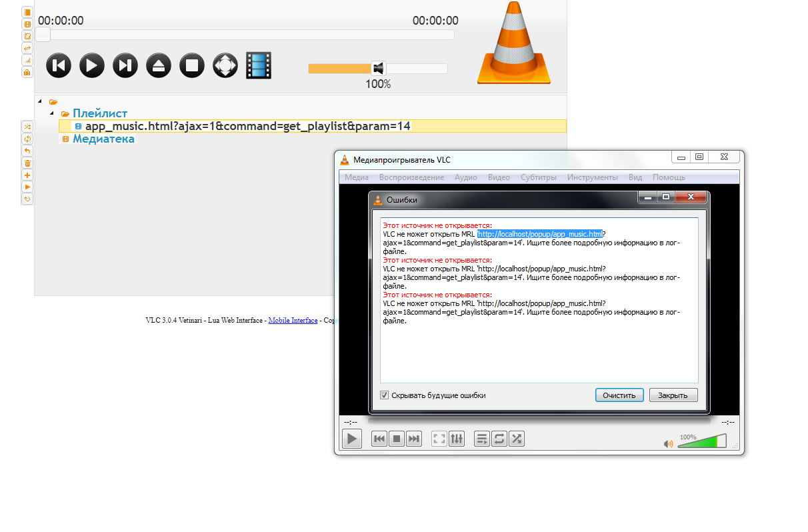The width and height of the screenshot is (808, 532).
Task: Click the VLC window seek bar
Action: coord(539,421)
